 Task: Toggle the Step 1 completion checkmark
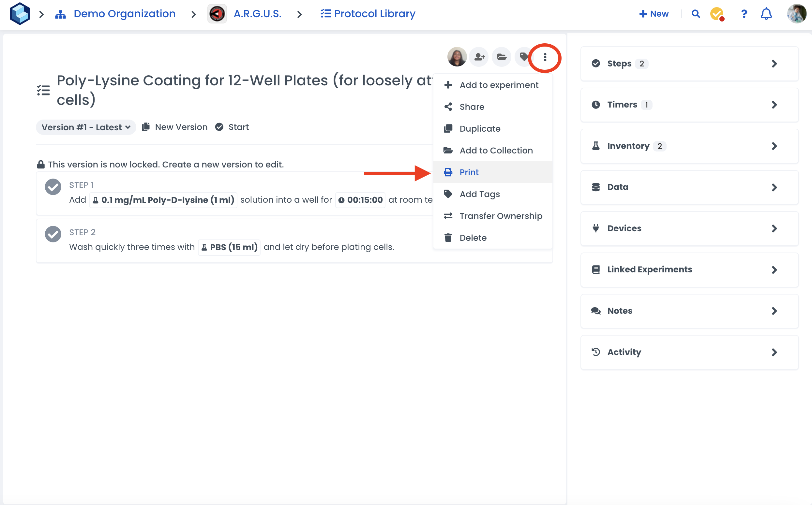(53, 187)
